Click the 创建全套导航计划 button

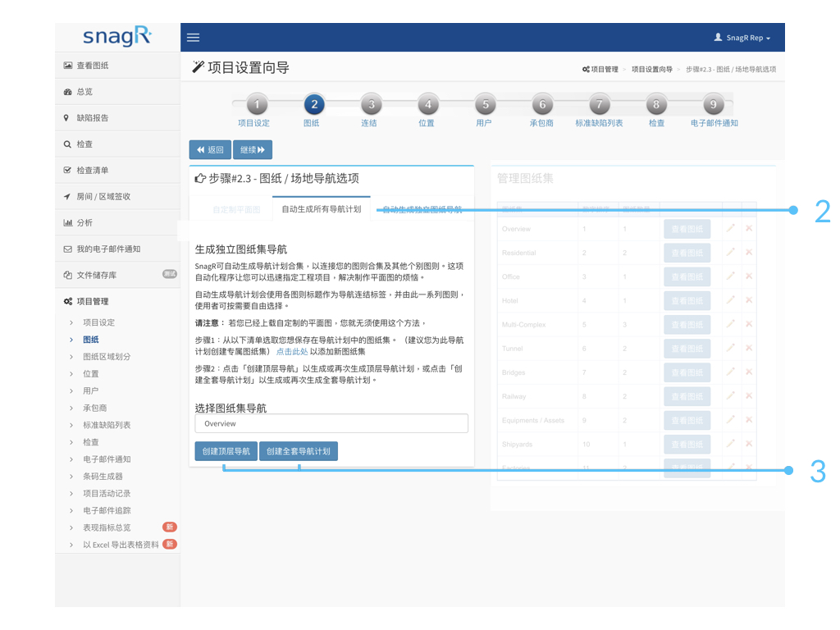pyautogui.click(x=299, y=452)
